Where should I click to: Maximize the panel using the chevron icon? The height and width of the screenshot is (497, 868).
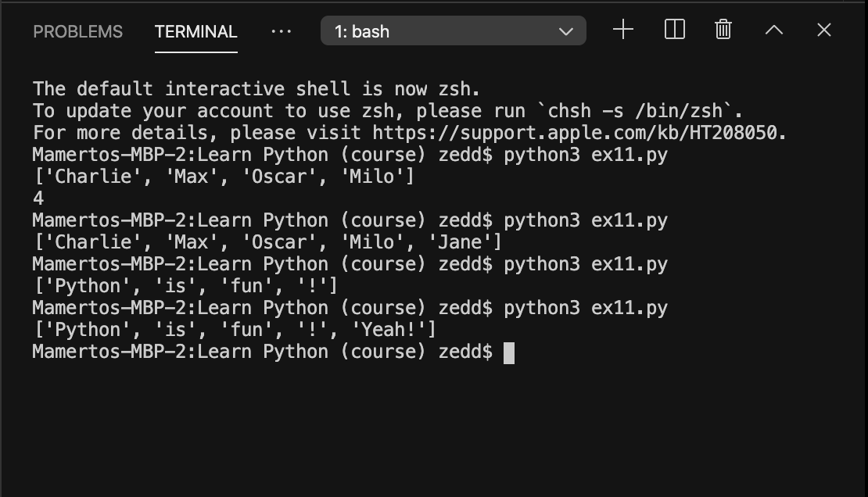click(773, 30)
